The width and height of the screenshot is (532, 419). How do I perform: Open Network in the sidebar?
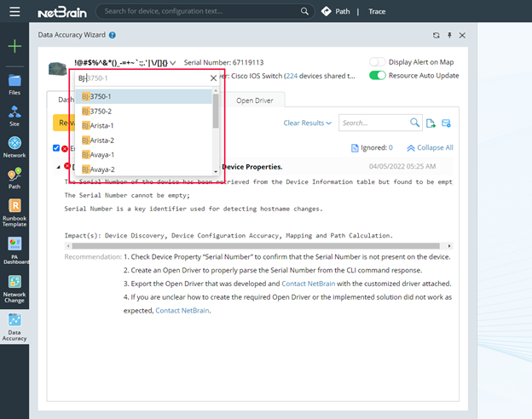(x=14, y=147)
